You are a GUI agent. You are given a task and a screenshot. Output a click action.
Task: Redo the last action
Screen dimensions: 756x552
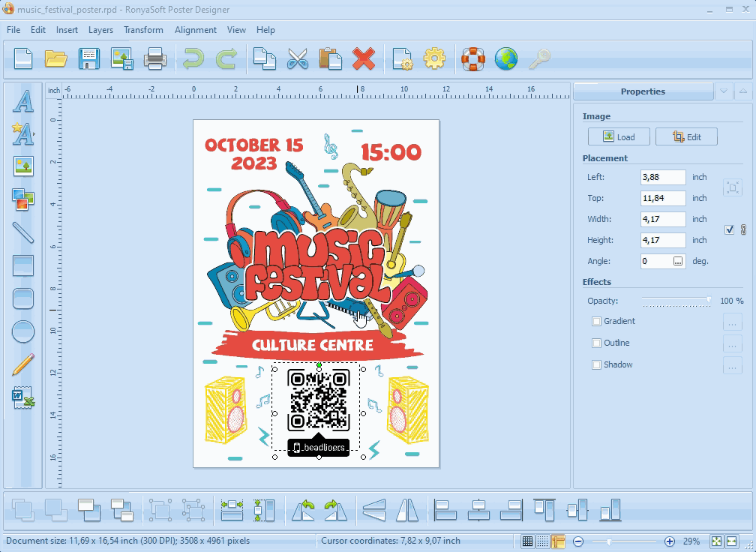pos(226,58)
